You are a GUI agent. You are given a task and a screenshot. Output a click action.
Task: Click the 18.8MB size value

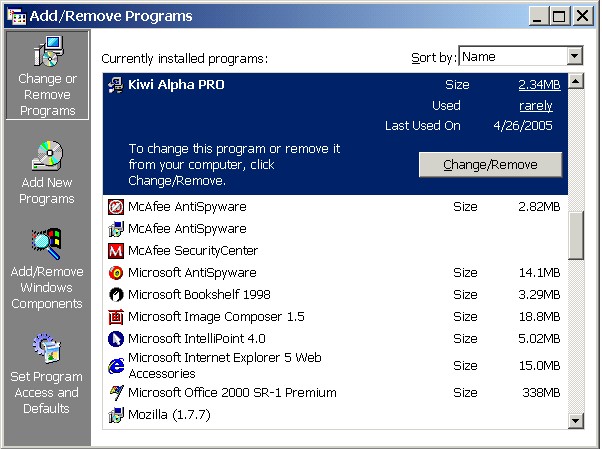coord(539,317)
